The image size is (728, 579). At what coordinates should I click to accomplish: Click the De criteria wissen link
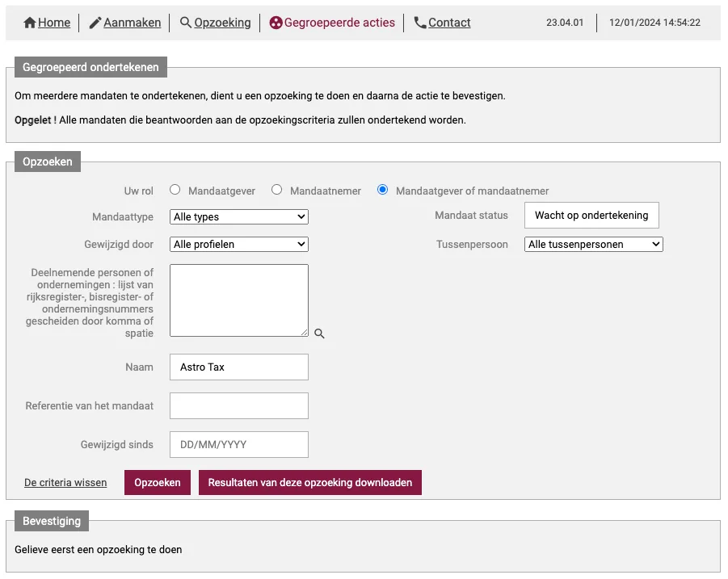[65, 483]
